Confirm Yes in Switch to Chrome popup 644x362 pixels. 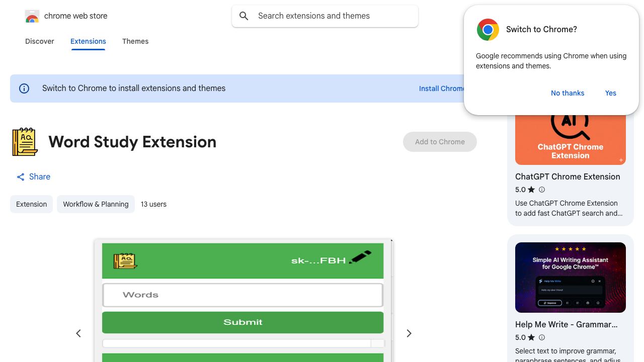(x=611, y=93)
